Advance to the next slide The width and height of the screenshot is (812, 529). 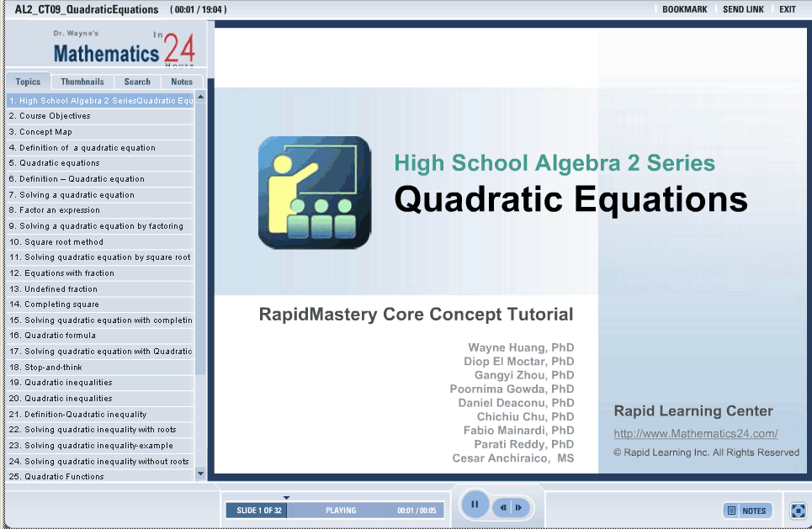(520, 507)
